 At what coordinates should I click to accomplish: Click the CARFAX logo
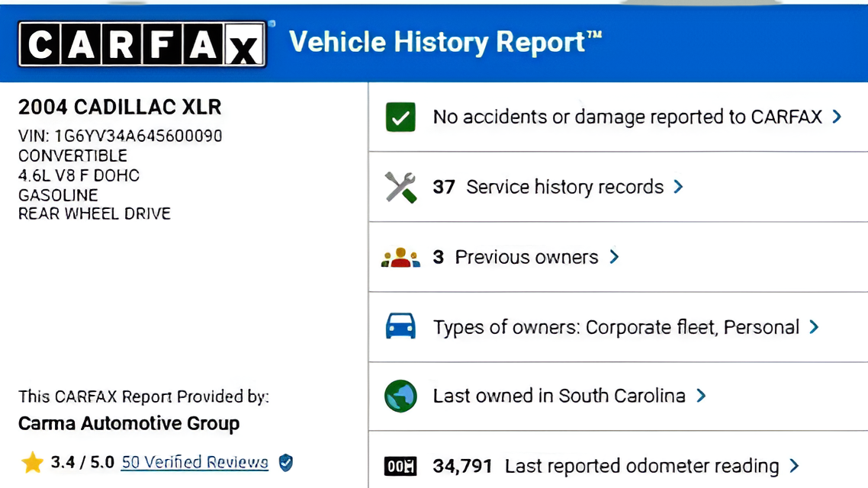pyautogui.click(x=142, y=44)
